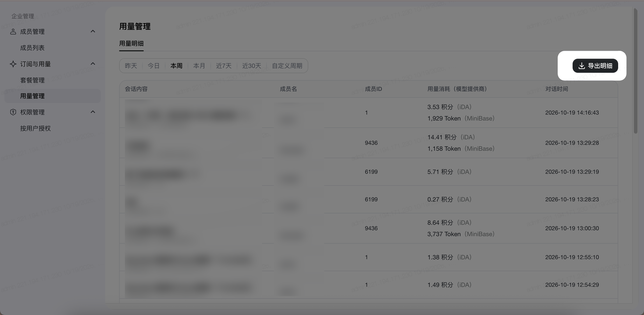Click the download icon in 导出明细
This screenshot has height=315, width=644.
(582, 66)
